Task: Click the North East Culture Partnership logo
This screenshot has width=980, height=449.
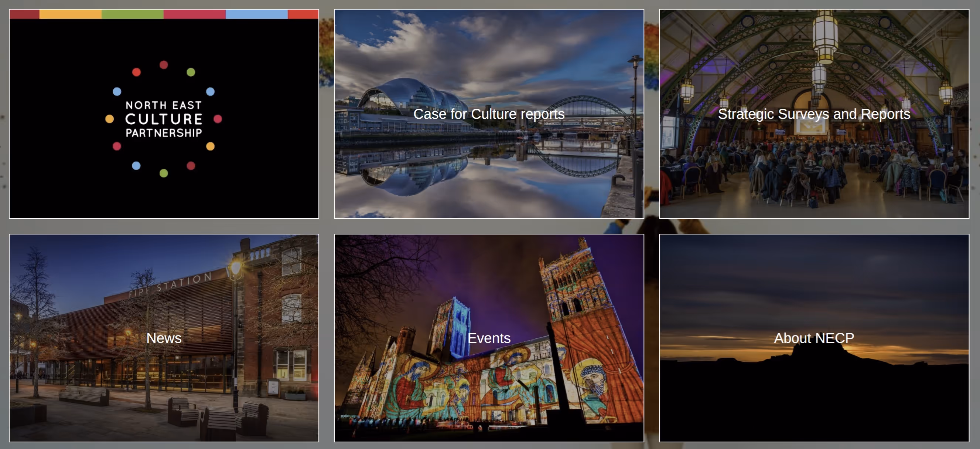Action: coord(164,118)
